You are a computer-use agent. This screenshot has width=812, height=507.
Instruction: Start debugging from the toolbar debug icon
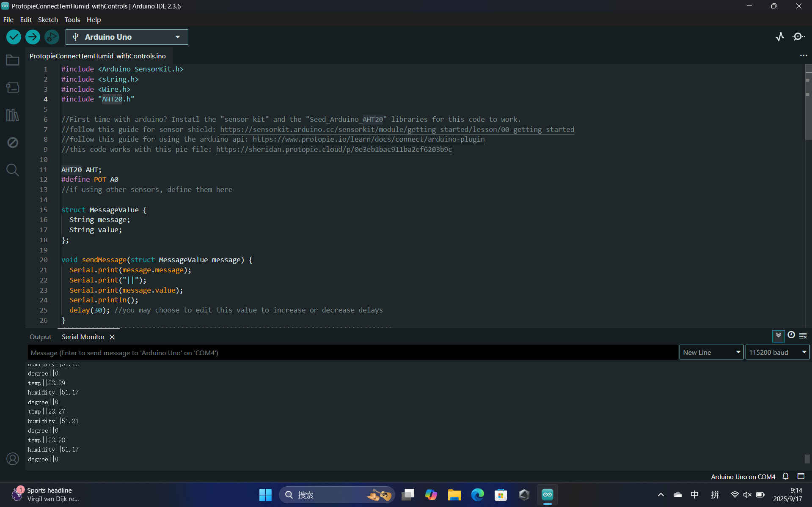click(51, 37)
